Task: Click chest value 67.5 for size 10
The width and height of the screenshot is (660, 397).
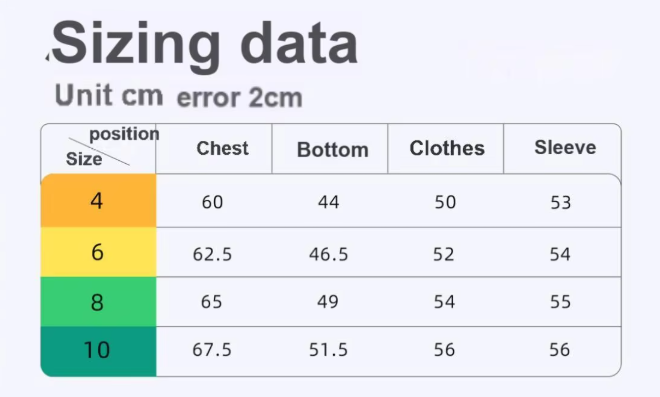Action: [212, 350]
